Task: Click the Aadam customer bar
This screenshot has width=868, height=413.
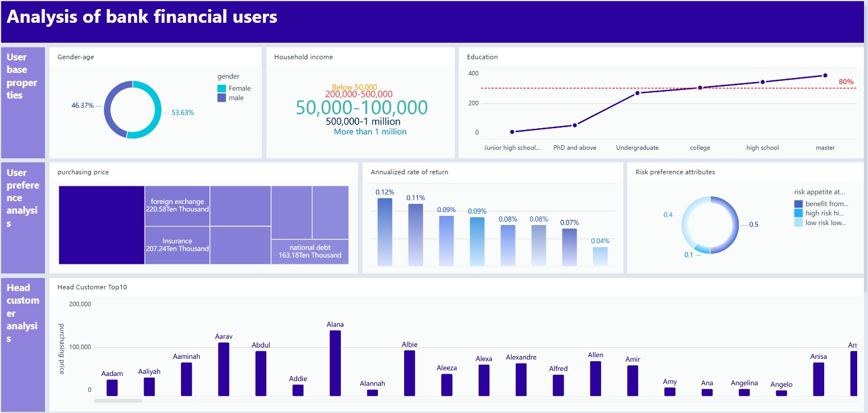Action: [112, 388]
